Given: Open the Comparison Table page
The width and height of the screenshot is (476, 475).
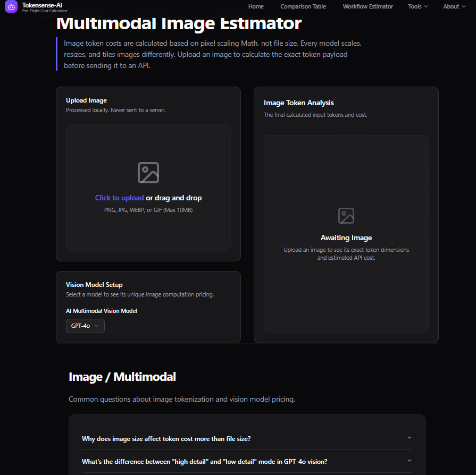Looking at the screenshot, I should pyautogui.click(x=303, y=6).
